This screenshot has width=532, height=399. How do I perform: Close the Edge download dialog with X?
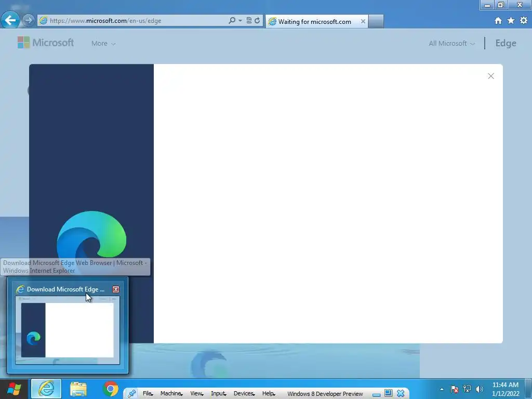pos(491,76)
